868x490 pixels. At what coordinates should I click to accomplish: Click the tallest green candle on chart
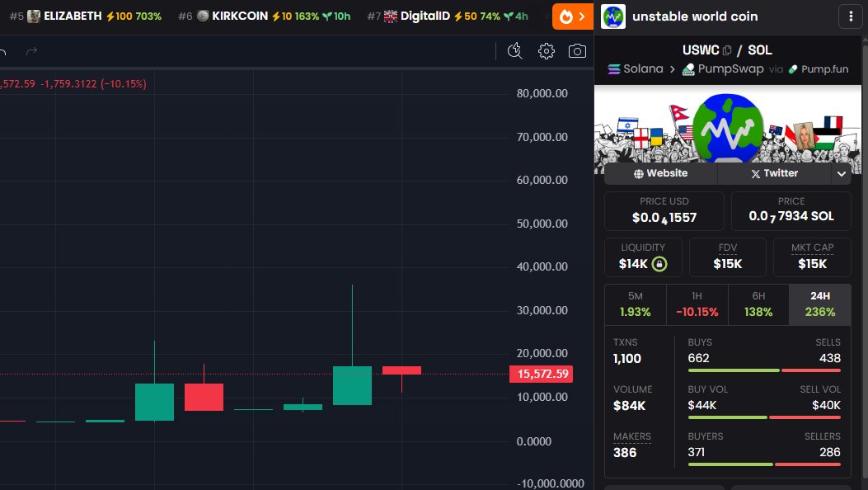pyautogui.click(x=352, y=385)
